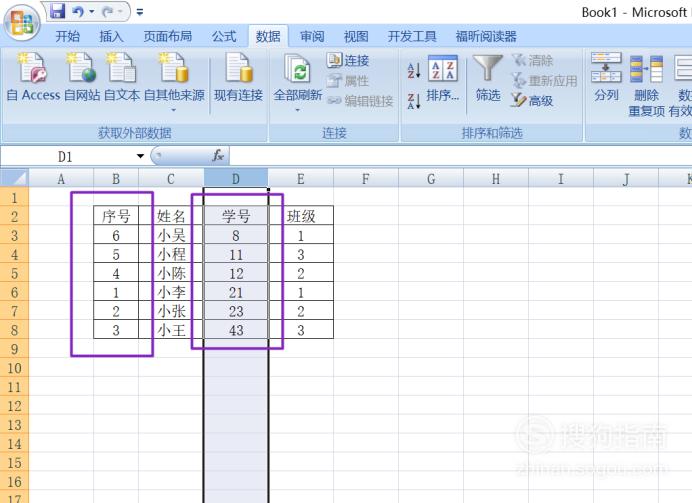Click the cell containing 小陈
The height and width of the screenshot is (503, 692).
click(171, 274)
